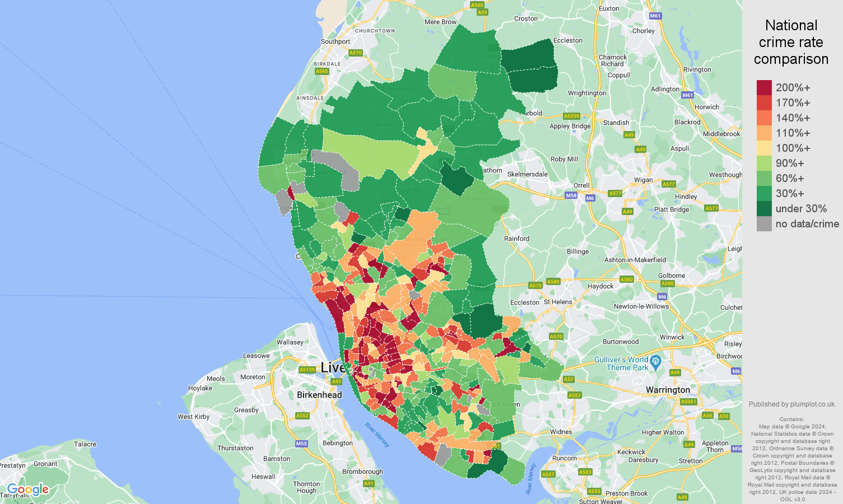Image resolution: width=843 pixels, height=504 pixels.
Task: Click the Warrington city label
Action: point(668,390)
